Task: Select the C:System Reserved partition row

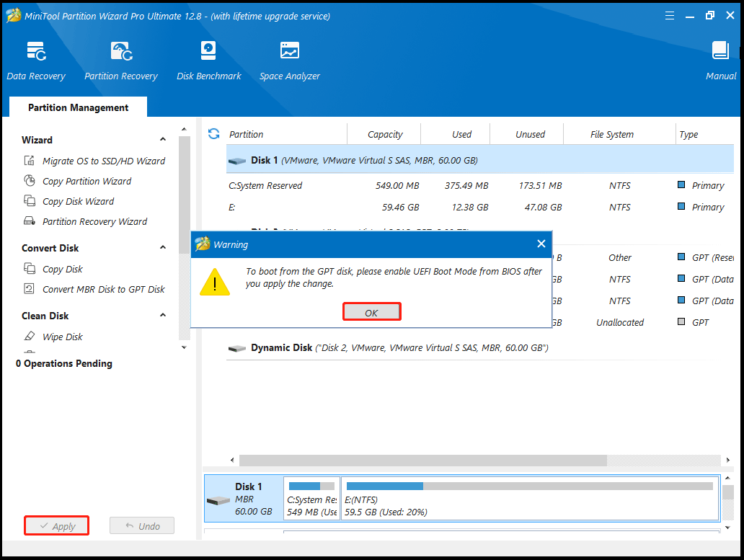Action: coord(479,185)
